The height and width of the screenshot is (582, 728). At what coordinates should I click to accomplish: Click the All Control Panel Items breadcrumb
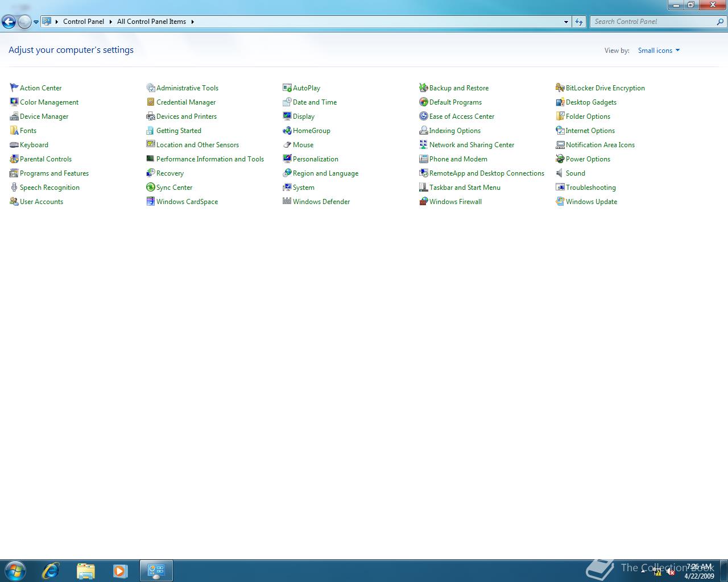[x=151, y=22]
